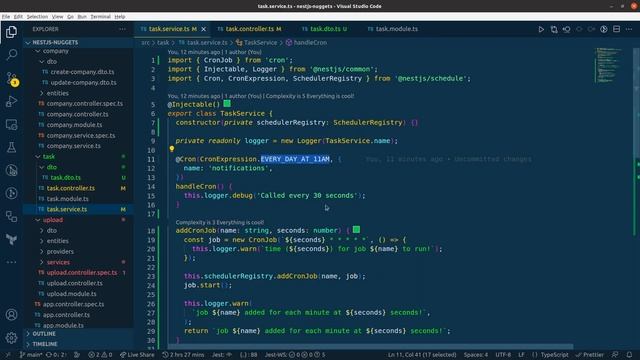The height and width of the screenshot is (360, 640).
Task: Click Prettier formatter in status bar
Action: point(589,355)
